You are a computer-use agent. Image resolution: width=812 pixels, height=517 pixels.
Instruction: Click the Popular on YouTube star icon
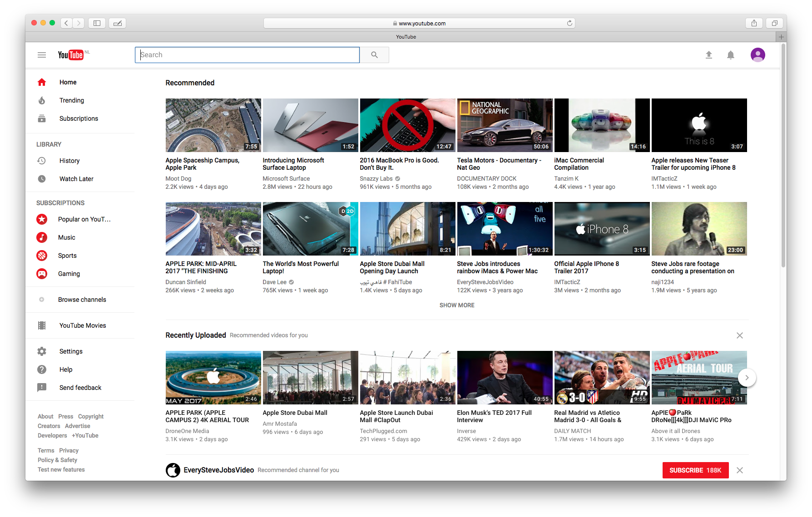coord(42,219)
